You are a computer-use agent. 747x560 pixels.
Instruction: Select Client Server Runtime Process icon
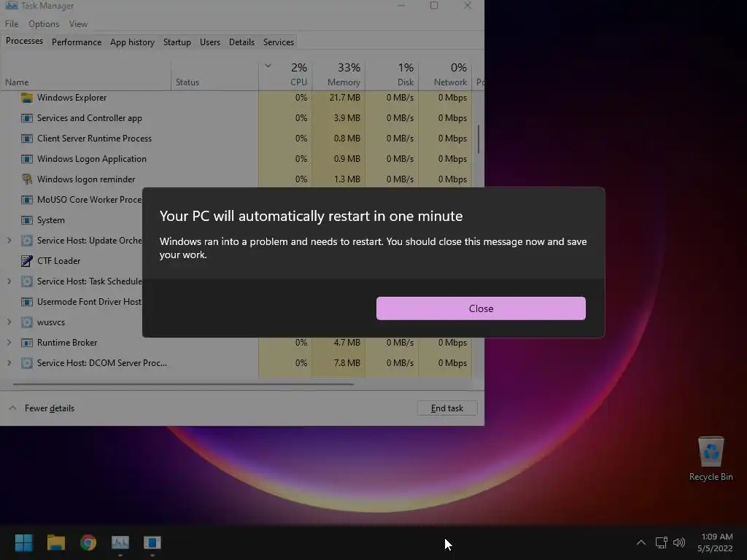coord(27,139)
